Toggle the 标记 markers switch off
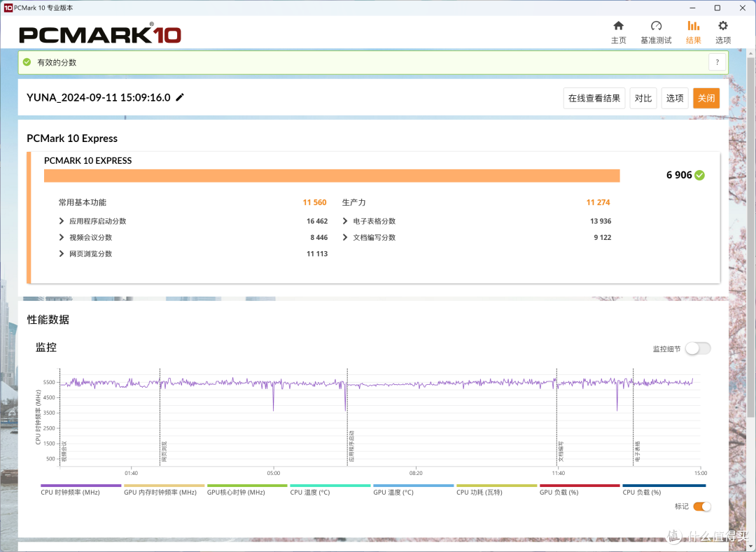 click(x=702, y=507)
